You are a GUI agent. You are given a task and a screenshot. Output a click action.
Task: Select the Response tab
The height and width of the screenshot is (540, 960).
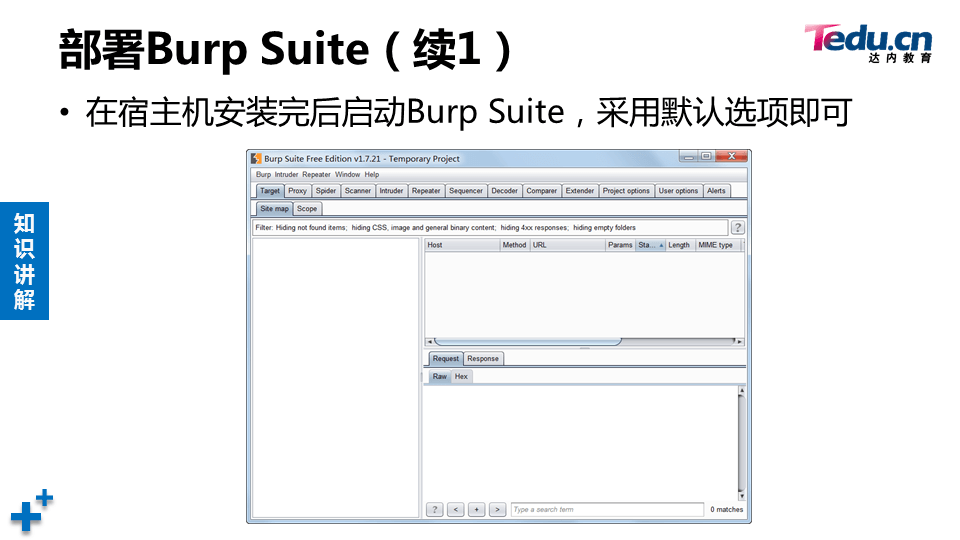click(483, 359)
